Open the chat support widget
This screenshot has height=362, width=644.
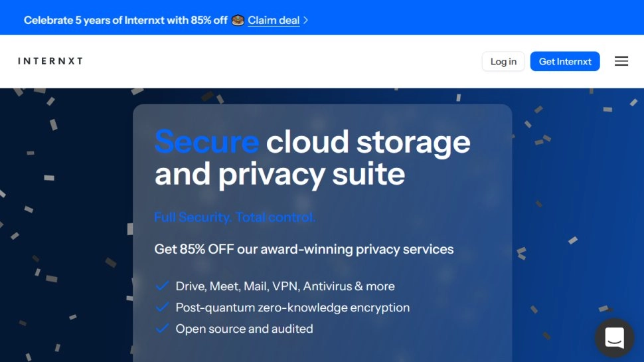click(x=614, y=337)
